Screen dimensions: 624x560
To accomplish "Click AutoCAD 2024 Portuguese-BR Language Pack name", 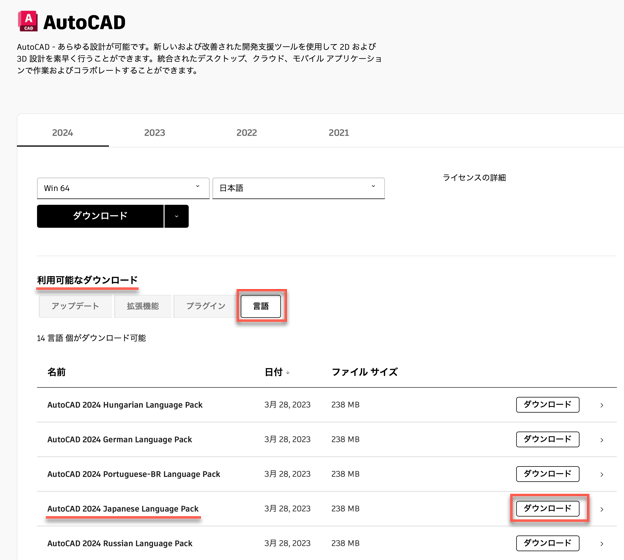I will pyautogui.click(x=134, y=474).
